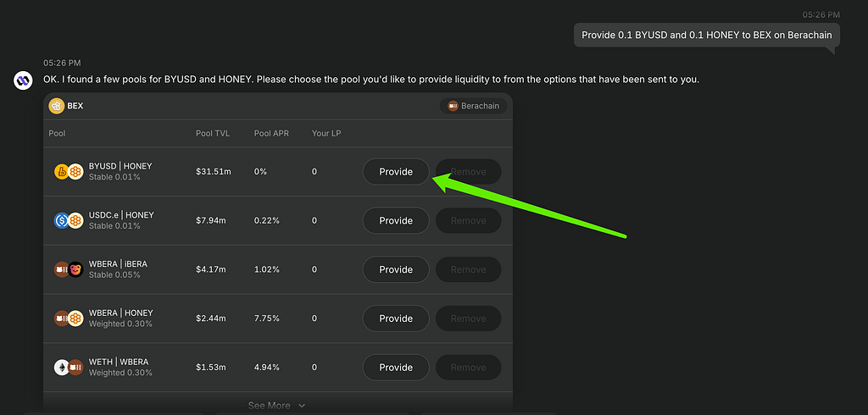
Task: Click Provide for the WBERA | iBERA pool
Action: click(x=396, y=269)
